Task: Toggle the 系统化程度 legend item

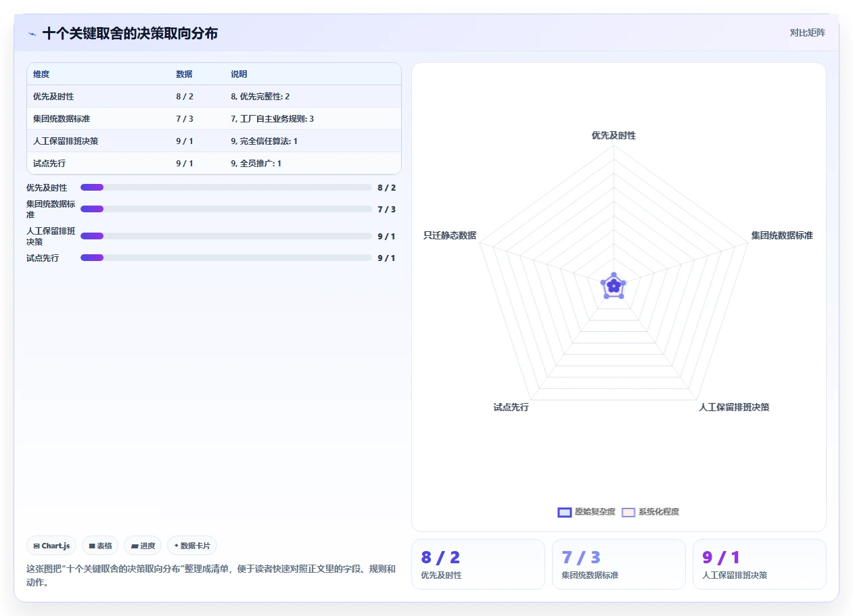Action: click(650, 512)
